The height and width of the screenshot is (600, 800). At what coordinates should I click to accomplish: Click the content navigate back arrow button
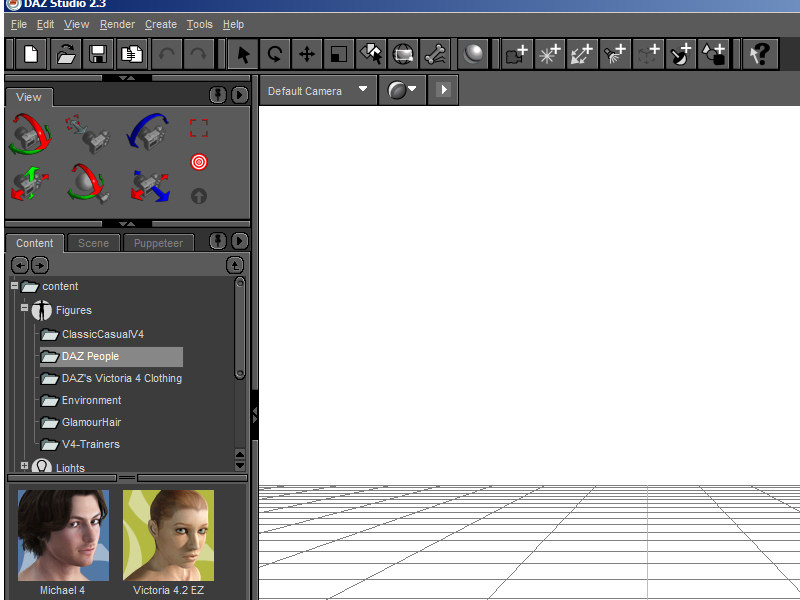(x=19, y=265)
